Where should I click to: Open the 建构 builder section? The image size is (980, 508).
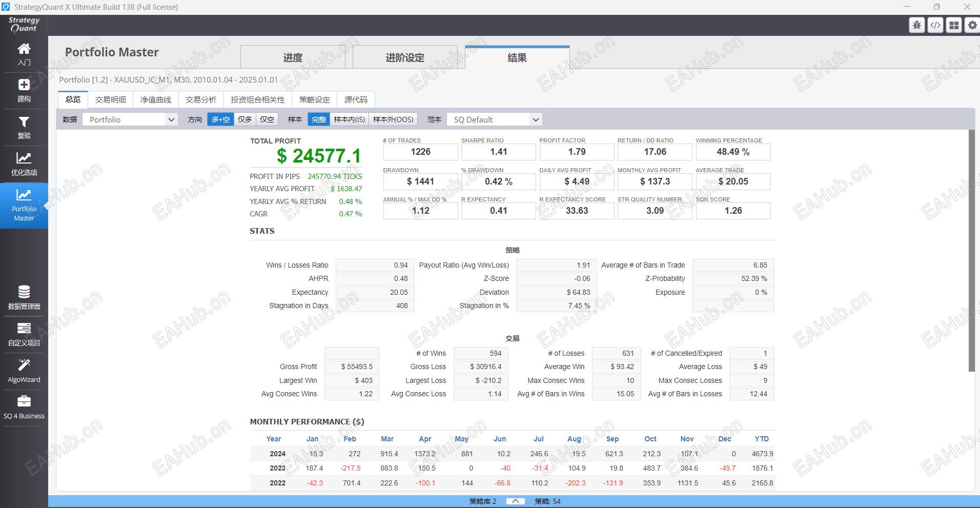pyautogui.click(x=24, y=91)
